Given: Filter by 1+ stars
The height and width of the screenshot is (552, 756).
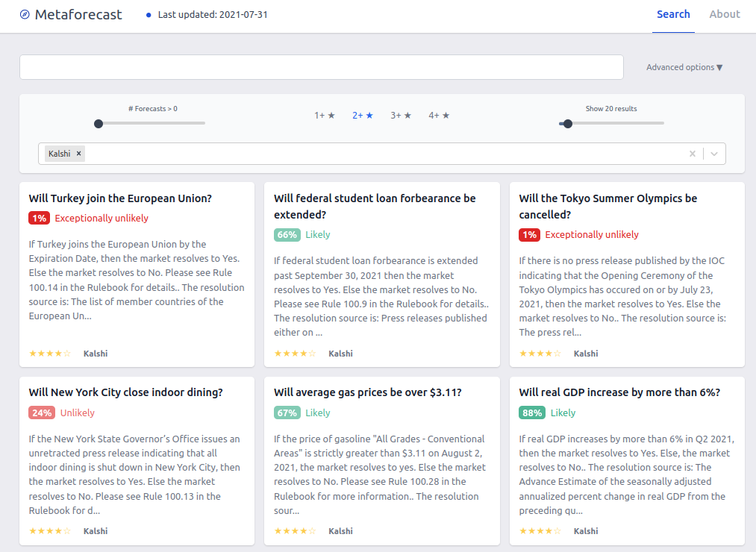Looking at the screenshot, I should [325, 115].
